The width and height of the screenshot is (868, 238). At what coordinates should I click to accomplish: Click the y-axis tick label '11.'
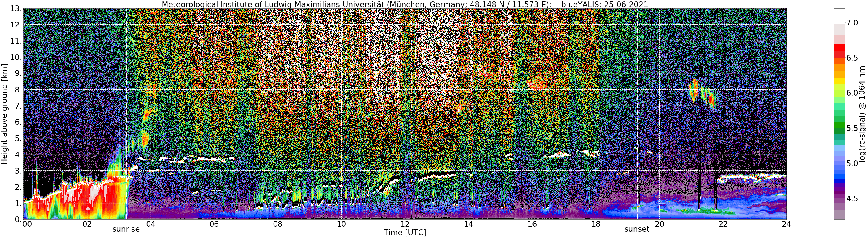click(16, 41)
